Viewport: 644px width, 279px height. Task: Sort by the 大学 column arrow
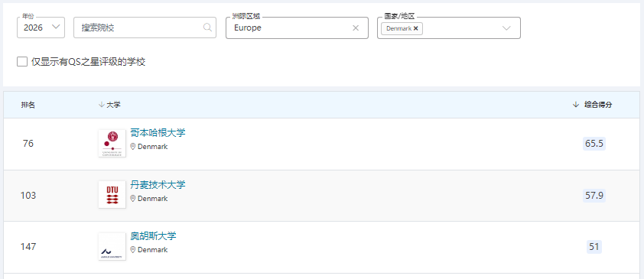click(x=102, y=105)
